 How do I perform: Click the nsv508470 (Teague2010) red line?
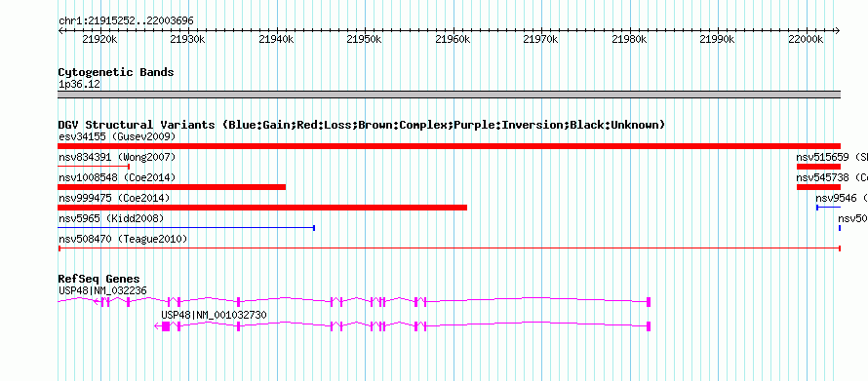coord(449,248)
